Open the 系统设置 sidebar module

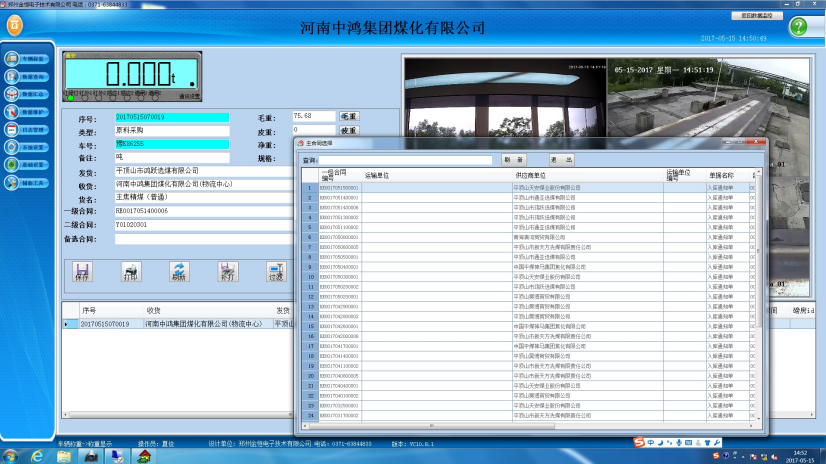pyautogui.click(x=28, y=147)
